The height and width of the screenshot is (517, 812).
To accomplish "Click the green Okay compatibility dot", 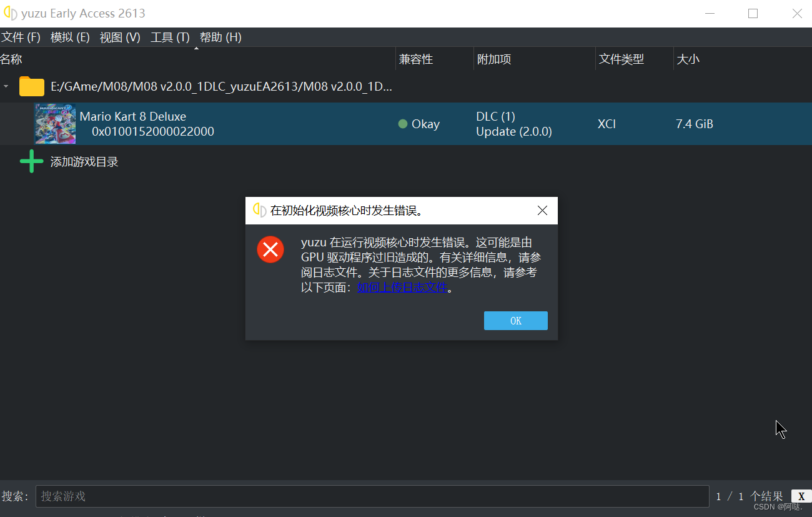I will click(x=403, y=124).
